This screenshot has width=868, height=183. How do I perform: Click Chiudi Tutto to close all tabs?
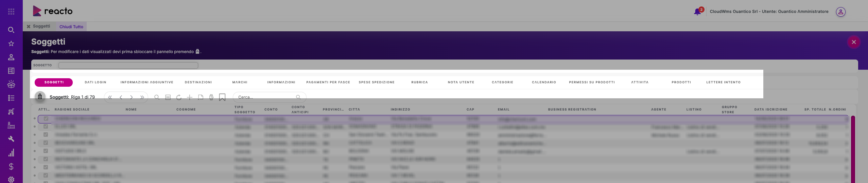click(71, 27)
